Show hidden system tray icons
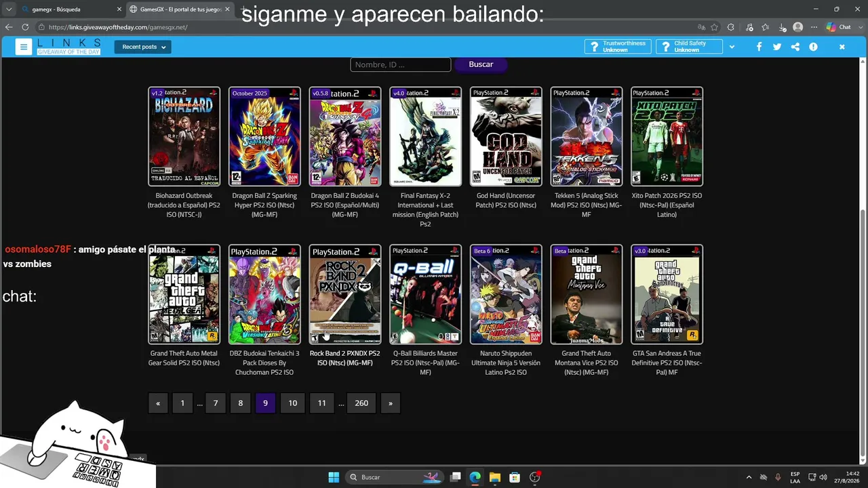Viewport: 868px width, 488px height. coord(749,477)
